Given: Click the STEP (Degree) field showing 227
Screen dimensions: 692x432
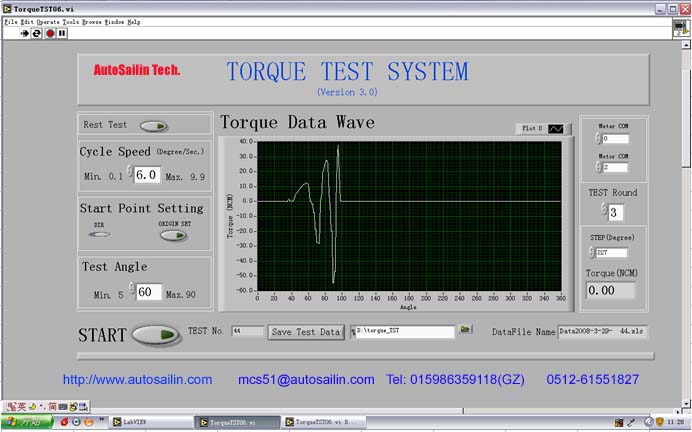Looking at the screenshot, I should click(611, 252).
